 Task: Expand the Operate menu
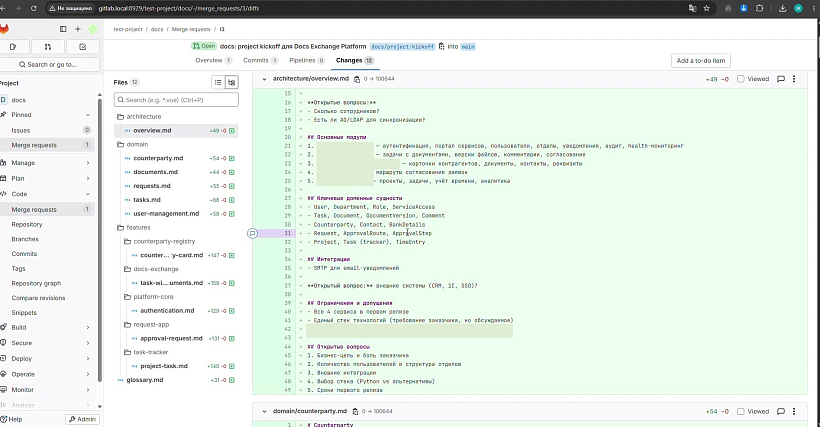point(47,375)
